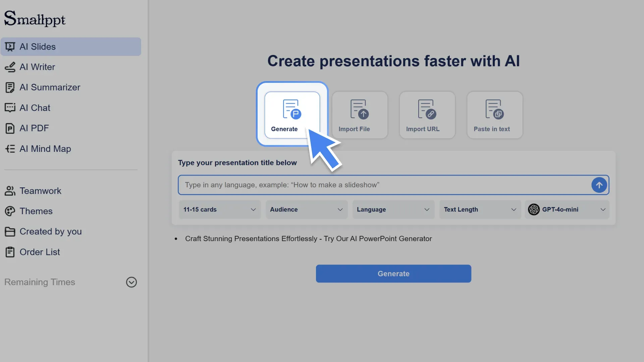This screenshot has width=644, height=362.
Task: Click the blue Generate button
Action: [x=393, y=274]
